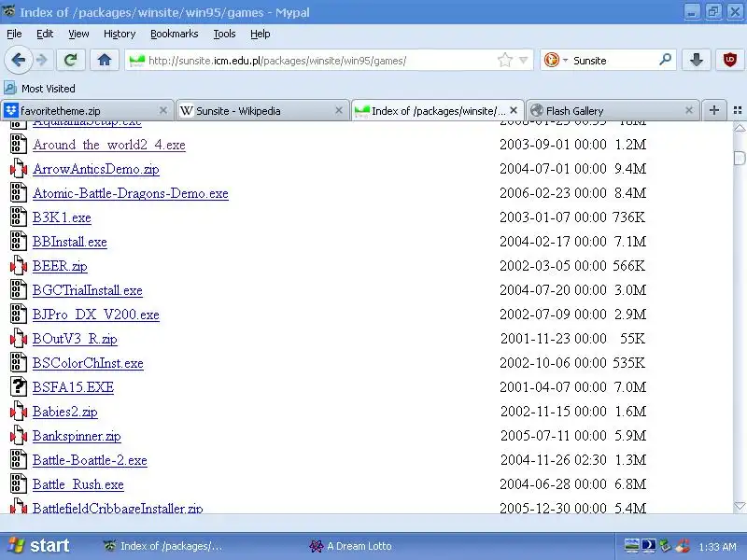Go back with the Back arrow button
Image resolution: width=747 pixels, height=560 pixels.
click(x=19, y=60)
